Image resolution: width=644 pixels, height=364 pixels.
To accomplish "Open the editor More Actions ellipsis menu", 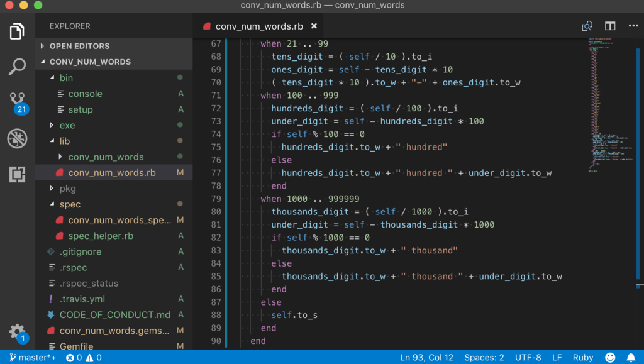I will pyautogui.click(x=633, y=26).
